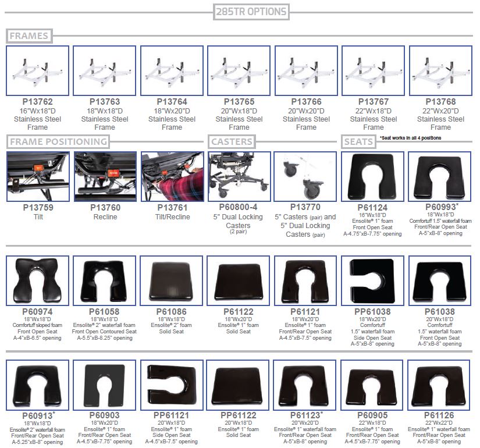Click the P60905 part number label
This screenshot has height=448, width=480.
click(373, 415)
